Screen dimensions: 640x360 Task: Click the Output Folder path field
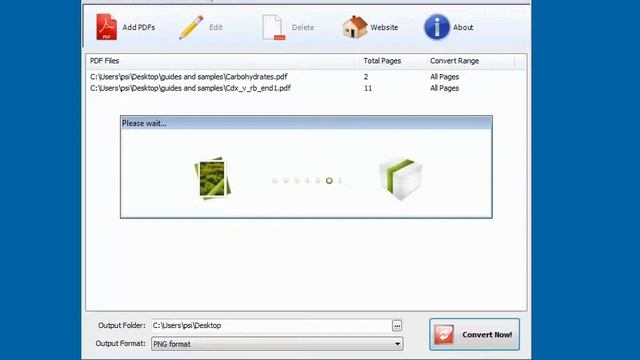(x=271, y=326)
